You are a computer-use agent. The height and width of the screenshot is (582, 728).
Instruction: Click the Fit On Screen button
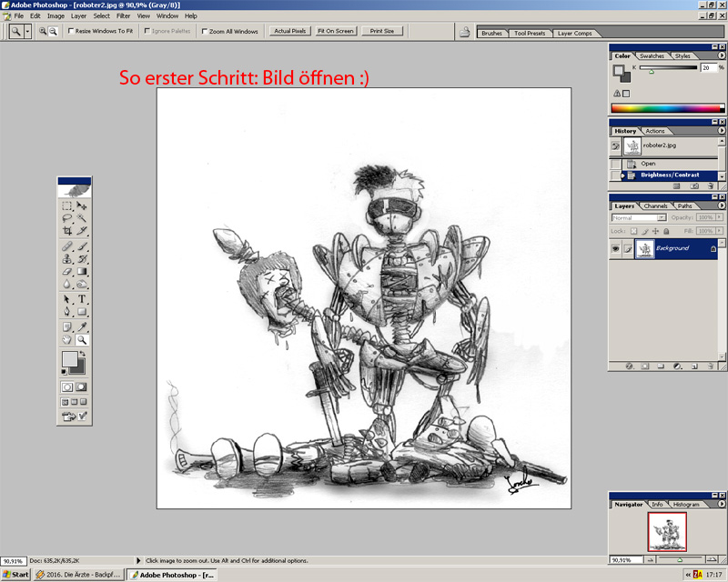click(x=335, y=31)
